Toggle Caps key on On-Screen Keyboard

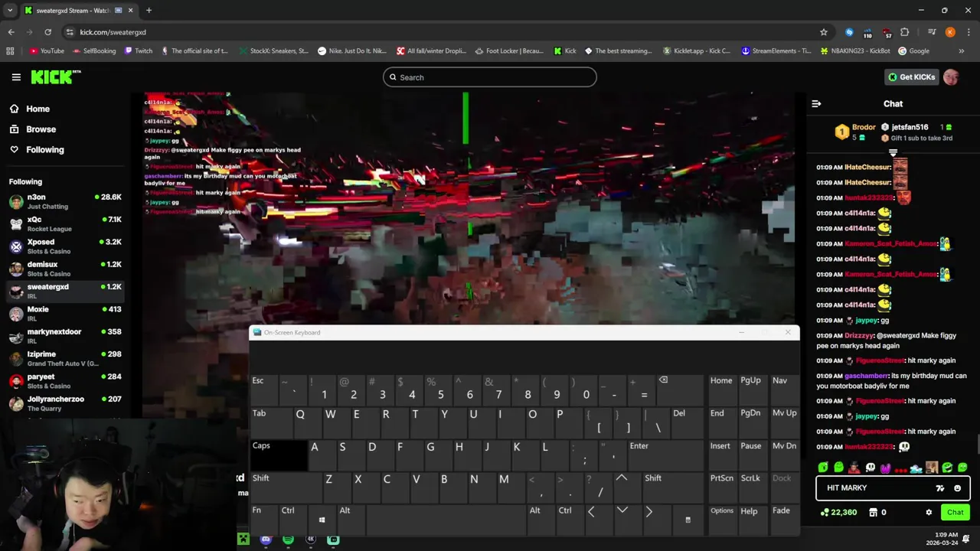click(279, 455)
